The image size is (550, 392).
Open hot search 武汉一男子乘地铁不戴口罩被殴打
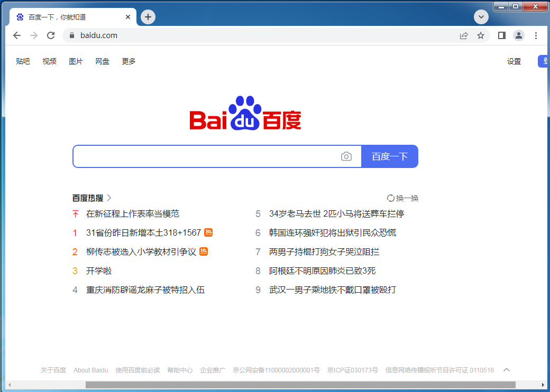333,290
